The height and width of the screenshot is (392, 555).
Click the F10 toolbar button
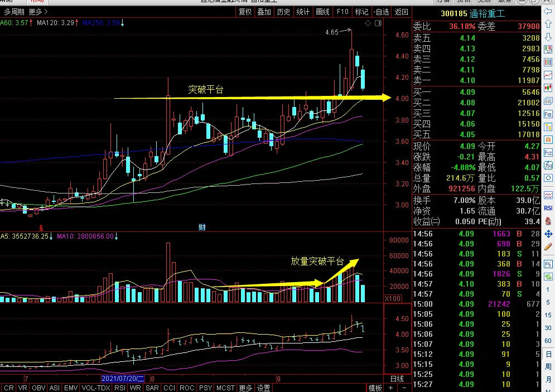tap(342, 12)
